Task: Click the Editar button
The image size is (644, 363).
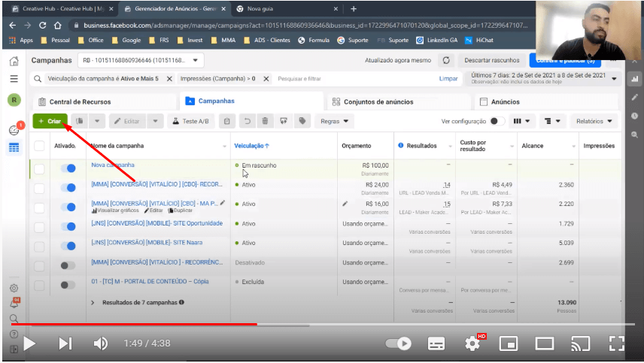Action: click(x=127, y=121)
